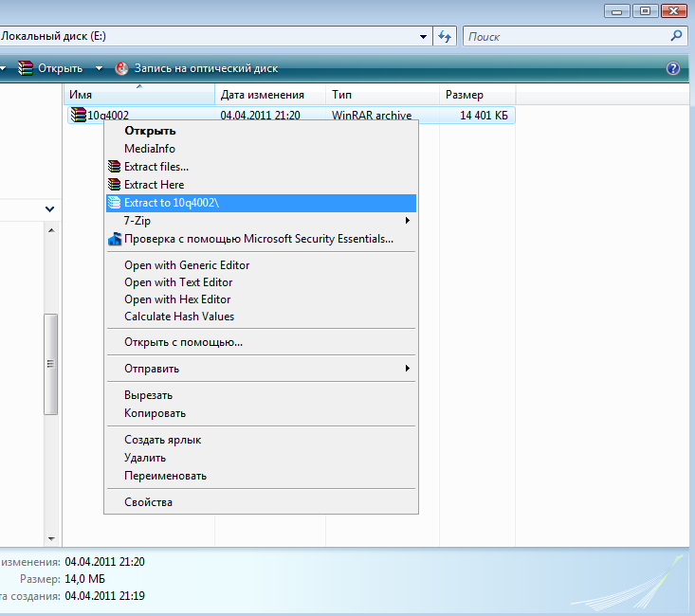The image size is (695, 616).
Task: Open the 7-Zip submenu
Action: (x=261, y=221)
